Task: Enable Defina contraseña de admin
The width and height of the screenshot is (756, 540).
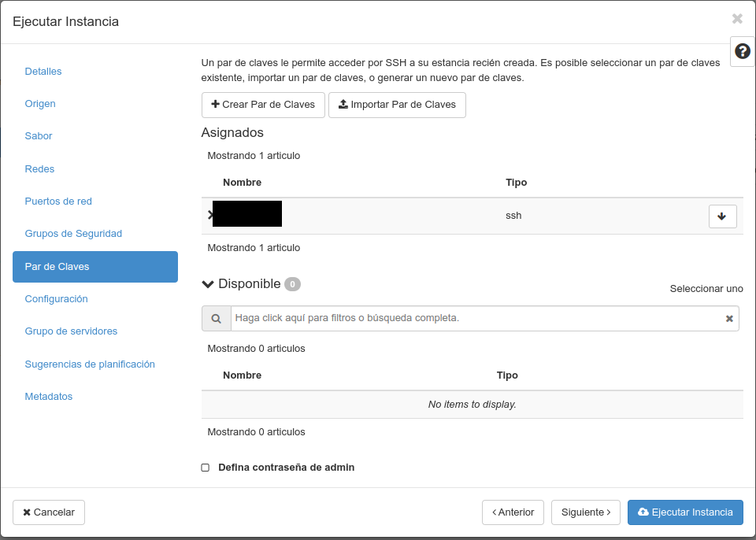Action: point(205,467)
